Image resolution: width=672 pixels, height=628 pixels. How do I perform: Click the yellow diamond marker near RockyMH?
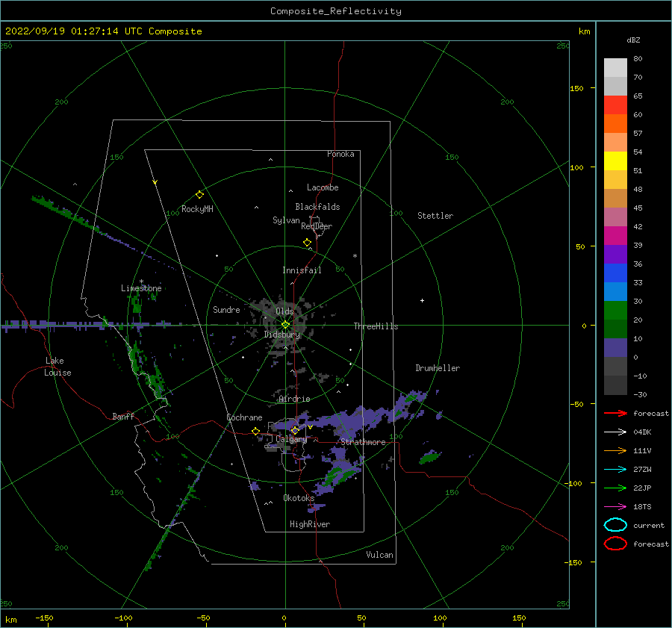point(199,195)
